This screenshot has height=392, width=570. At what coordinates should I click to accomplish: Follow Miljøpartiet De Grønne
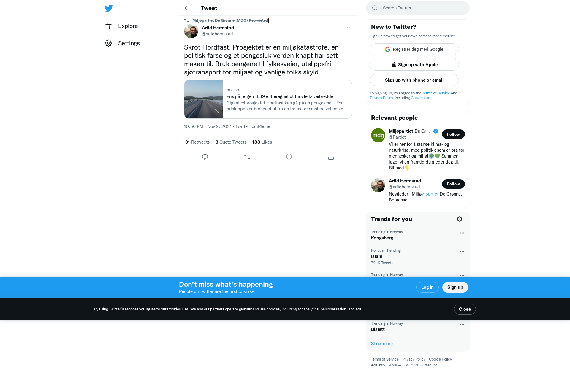pos(453,134)
